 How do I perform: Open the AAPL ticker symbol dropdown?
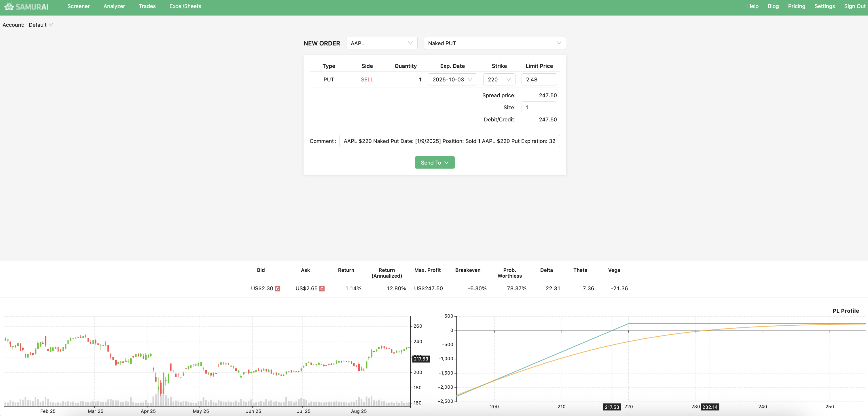click(x=381, y=43)
